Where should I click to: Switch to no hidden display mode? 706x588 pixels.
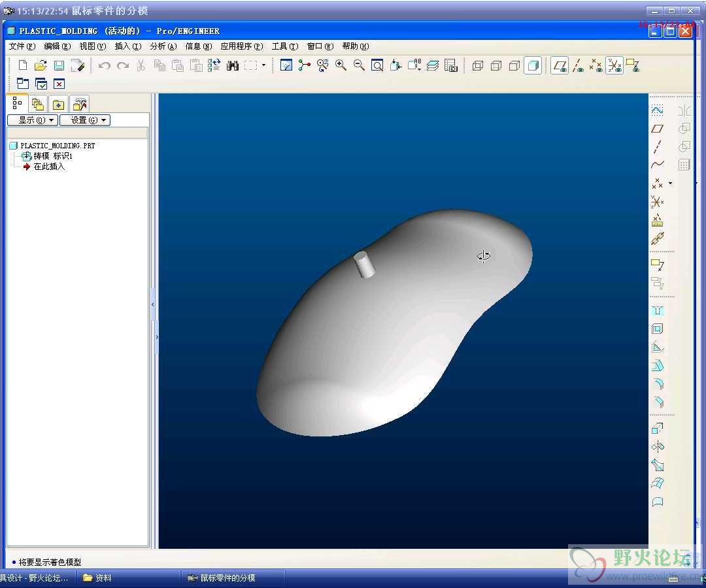514,66
